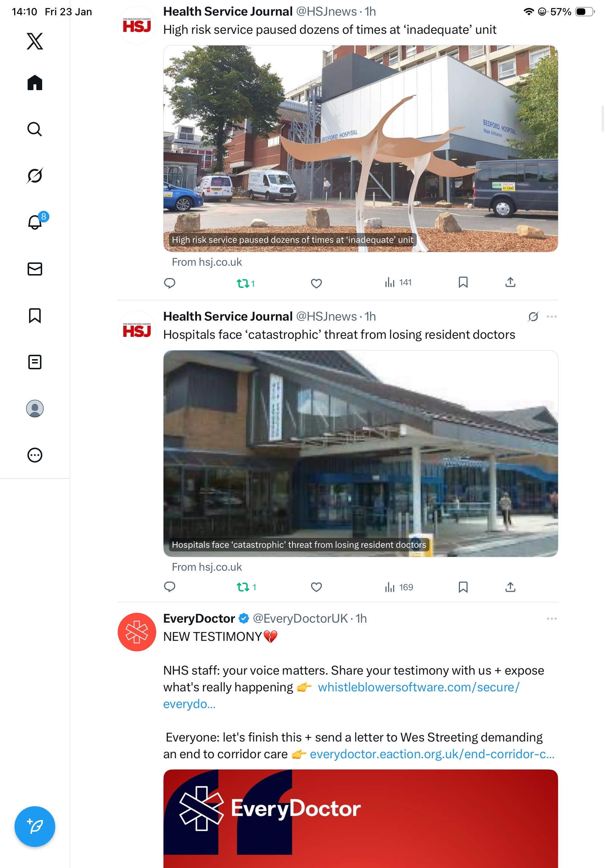Open more options on resident doctors post
The height and width of the screenshot is (868, 606).
point(552,317)
